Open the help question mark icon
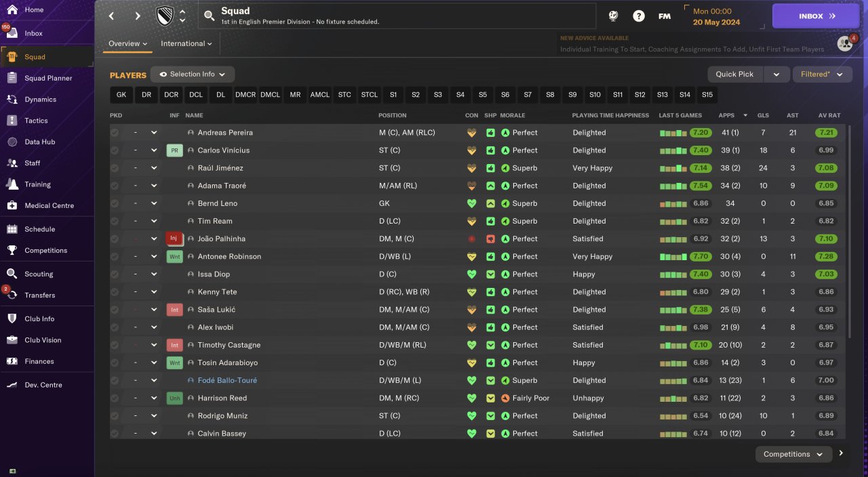 [x=638, y=16]
